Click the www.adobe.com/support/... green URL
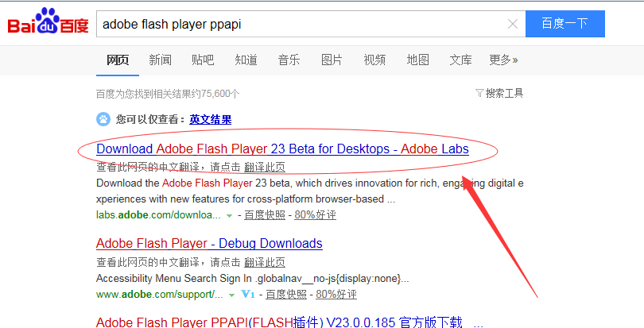The width and height of the screenshot is (644, 328). pyautogui.click(x=160, y=295)
